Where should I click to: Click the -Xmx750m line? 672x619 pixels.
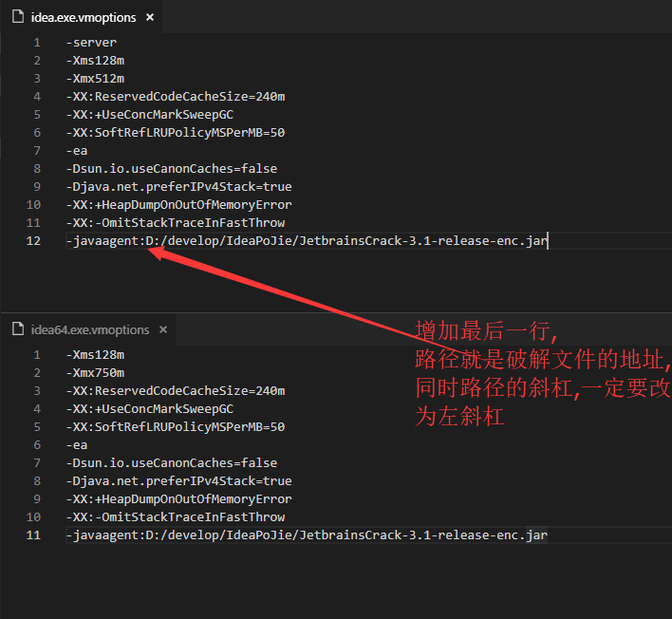[x=95, y=373]
